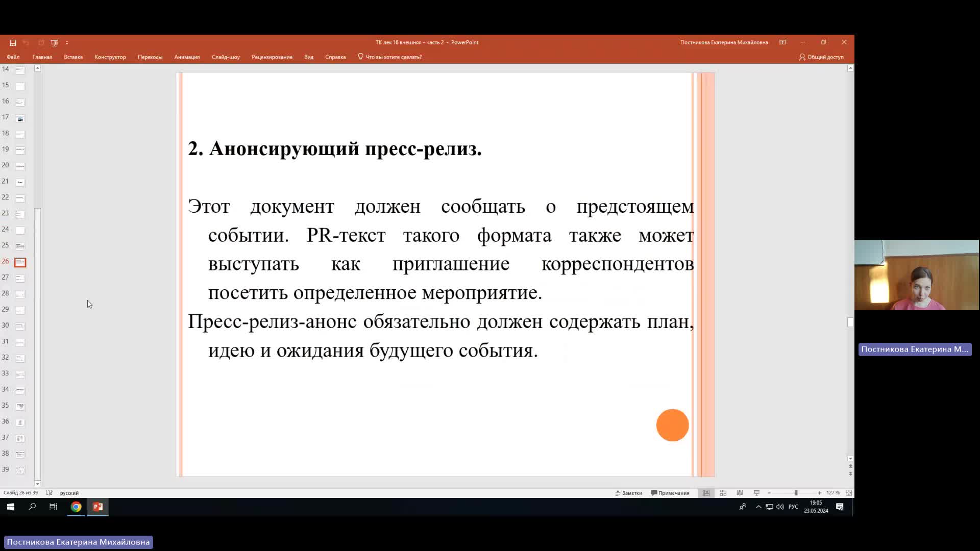Click the 127 % zoom level
Viewport: 980px width, 551px height.
click(x=833, y=493)
